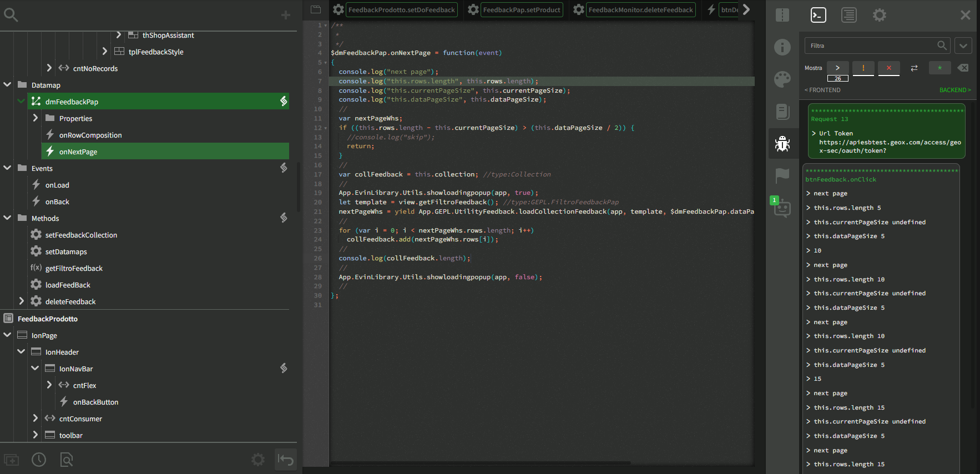980x474 pixels.
Task: Collapse dmFeedbackPap node
Action: coord(21,101)
